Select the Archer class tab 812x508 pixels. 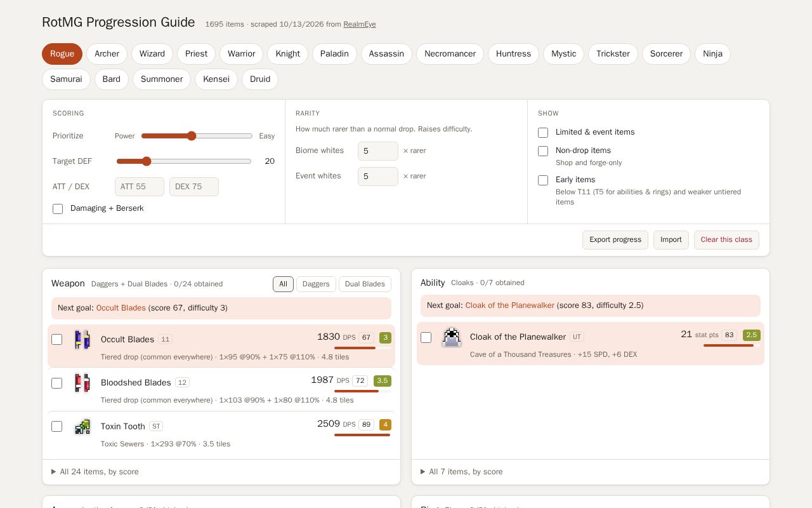[107, 54]
